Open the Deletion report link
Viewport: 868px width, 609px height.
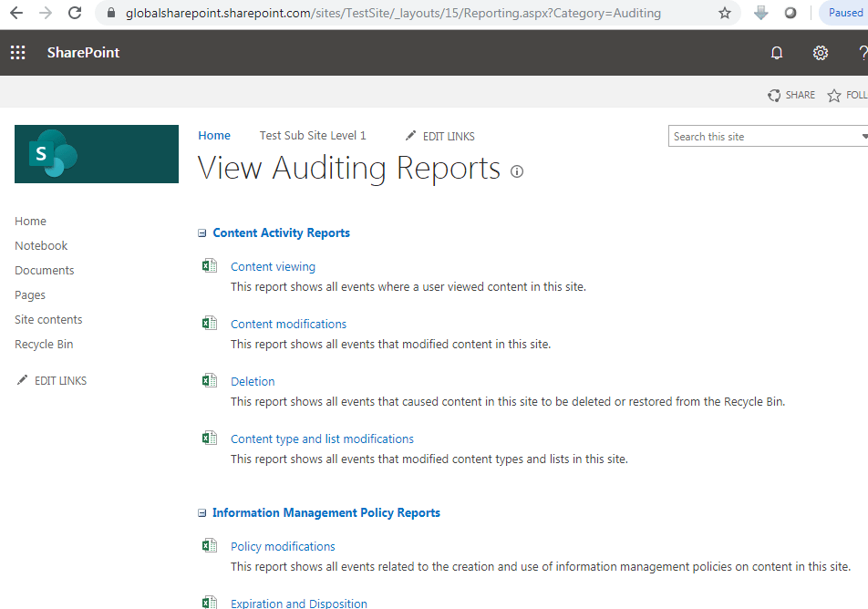(253, 381)
